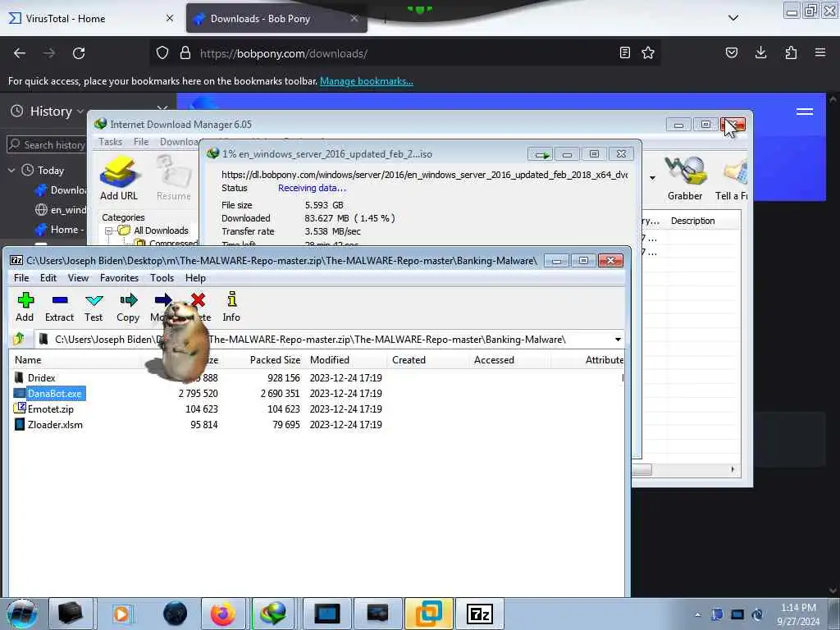Click Manage bookmarks link in Firefox
Viewport: 840px width, 630px height.
pyautogui.click(x=367, y=81)
